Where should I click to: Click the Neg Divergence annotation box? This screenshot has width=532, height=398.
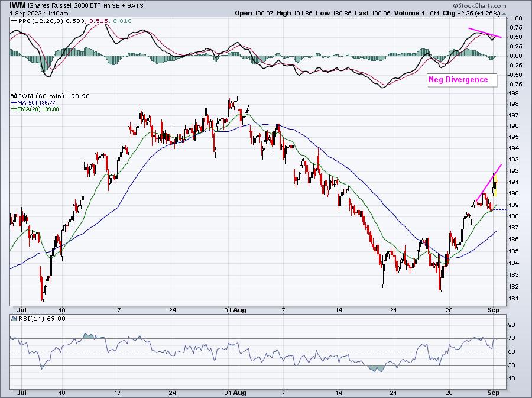(462, 80)
